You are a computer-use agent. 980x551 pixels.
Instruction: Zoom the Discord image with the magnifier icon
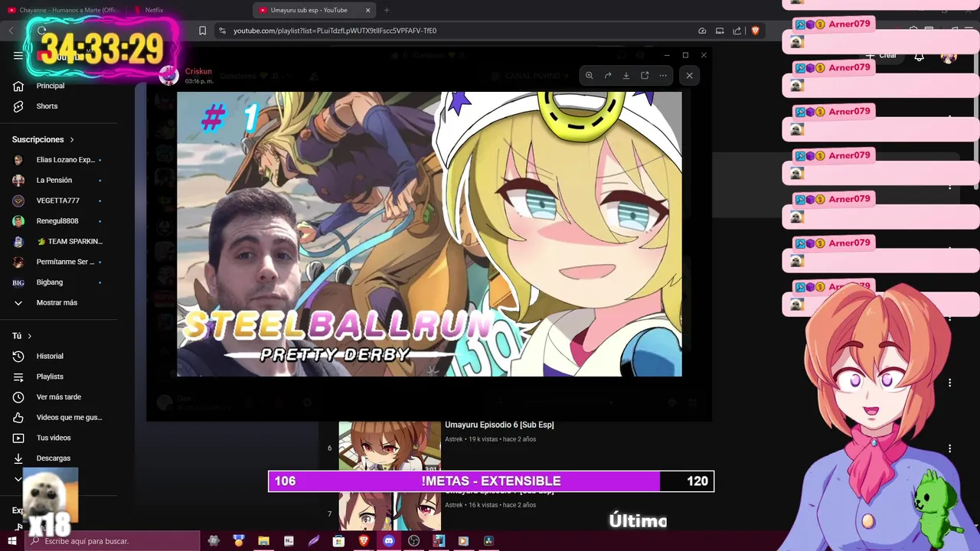coord(589,75)
